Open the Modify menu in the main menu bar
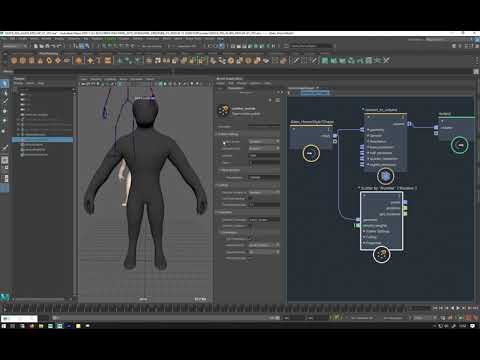 pos(46,39)
